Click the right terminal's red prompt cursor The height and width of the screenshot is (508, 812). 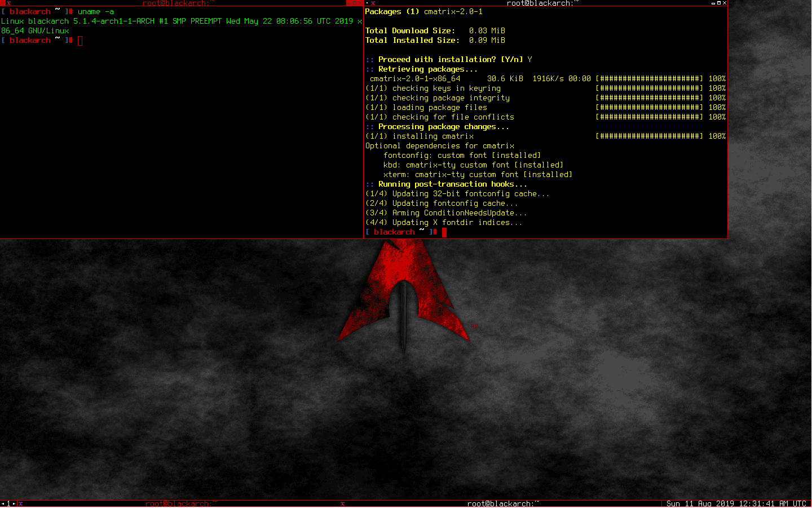444,232
